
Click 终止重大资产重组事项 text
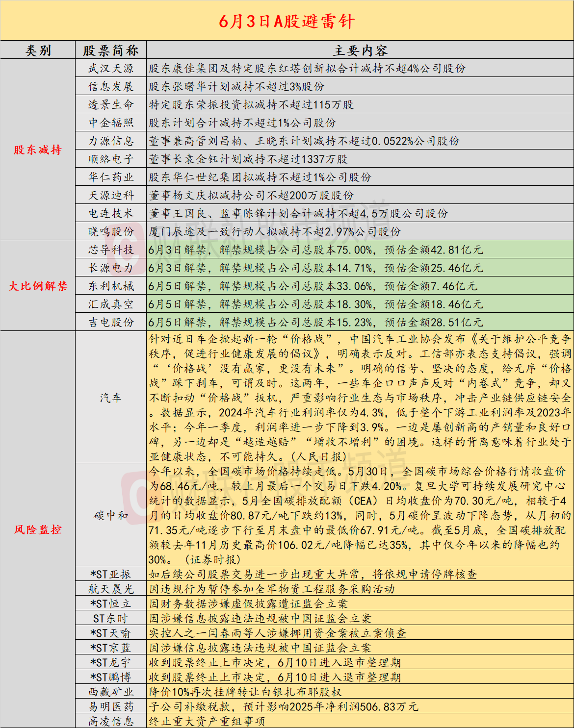coord(207,722)
